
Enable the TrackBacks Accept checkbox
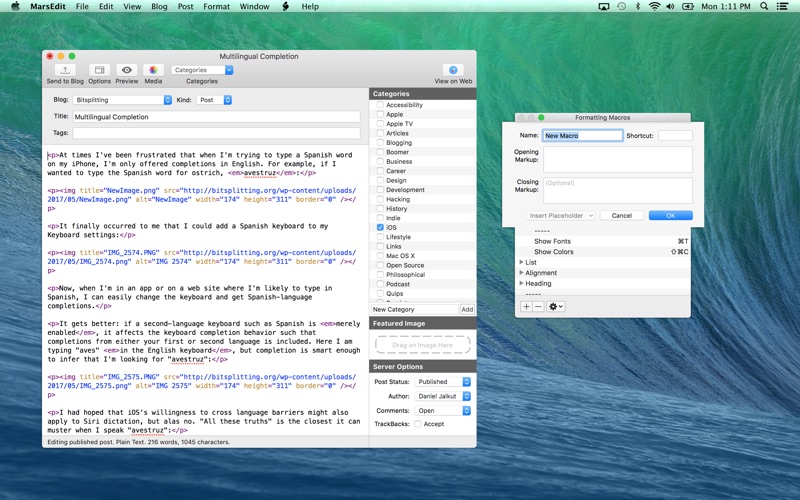click(418, 424)
